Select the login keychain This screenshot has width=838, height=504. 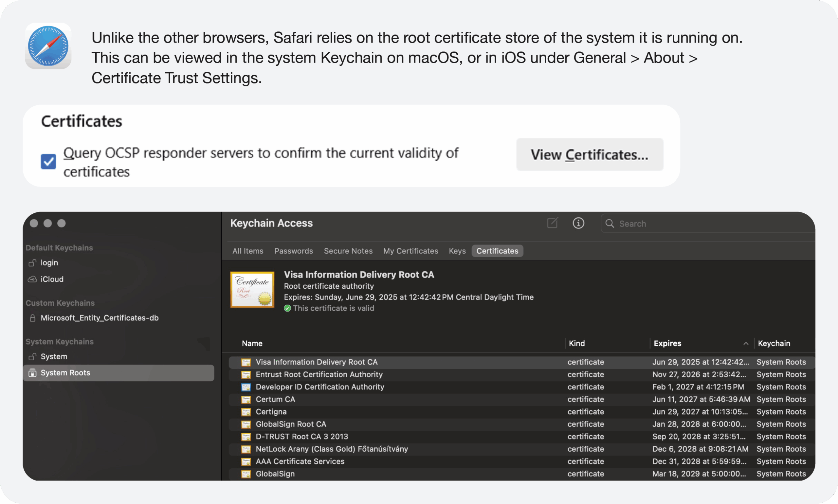[118, 262]
